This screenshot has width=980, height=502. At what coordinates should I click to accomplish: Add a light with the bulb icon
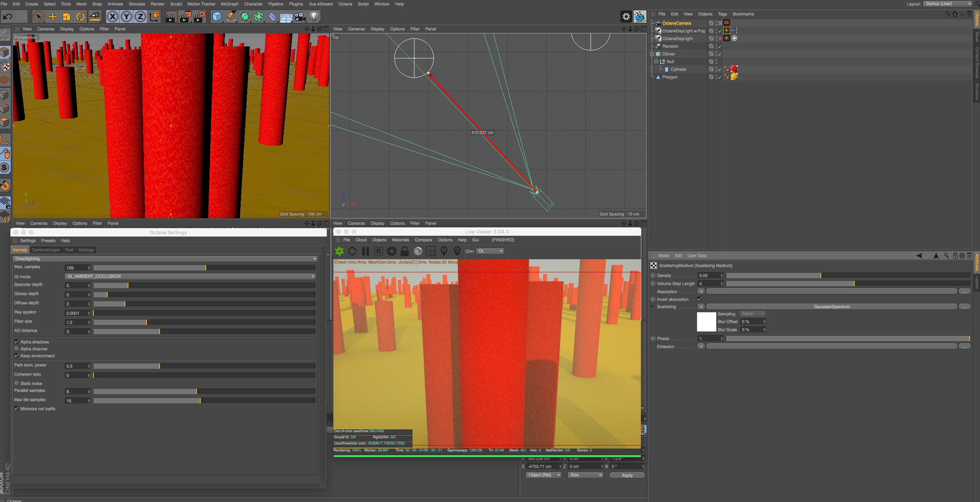(314, 17)
